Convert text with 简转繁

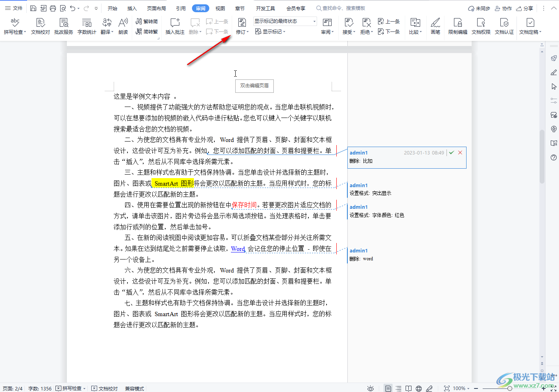click(x=146, y=31)
